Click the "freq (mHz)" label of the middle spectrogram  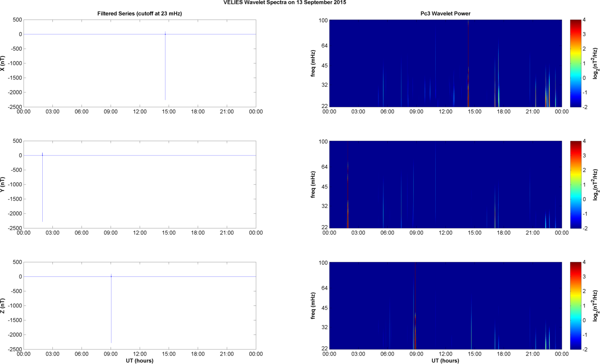[313, 184]
